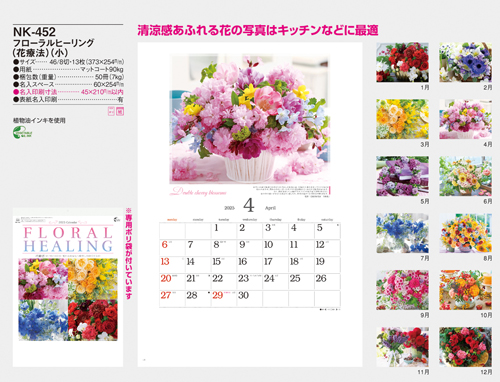This screenshot has height=382, width=500.
Task: Click the 11月 red and lavender thumbnail
Action: coord(402,347)
